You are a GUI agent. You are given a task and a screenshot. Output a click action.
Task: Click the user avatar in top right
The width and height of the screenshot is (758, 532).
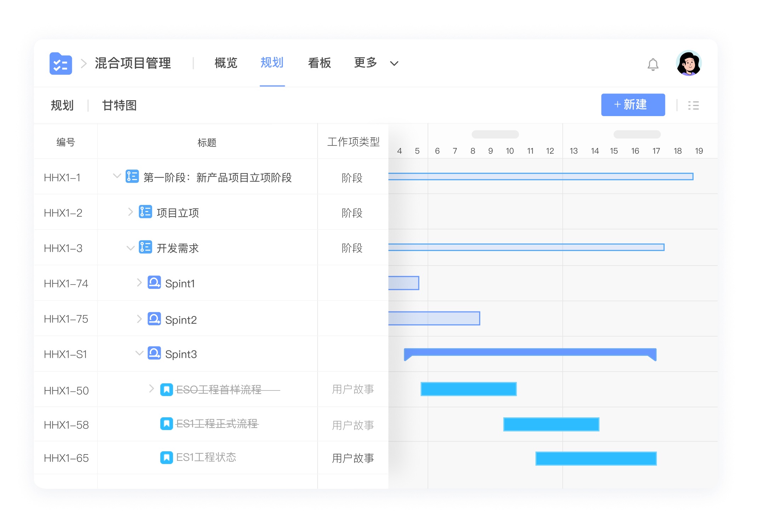688,64
